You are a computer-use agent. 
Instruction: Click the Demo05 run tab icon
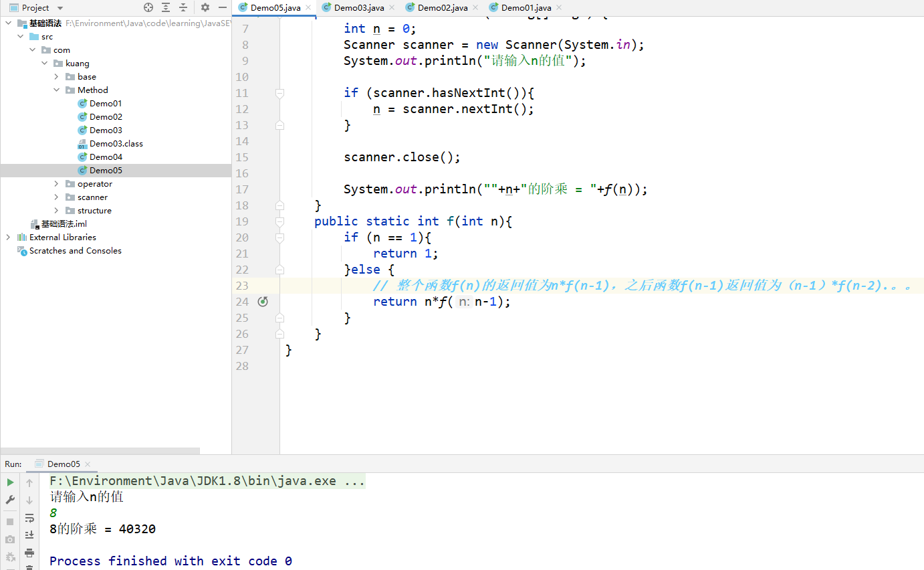[39, 464]
